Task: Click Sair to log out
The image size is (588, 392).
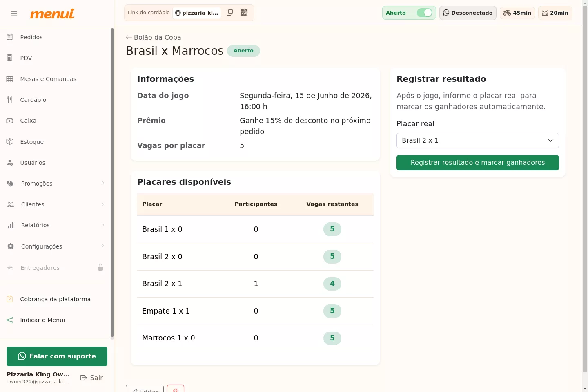Action: (91, 378)
